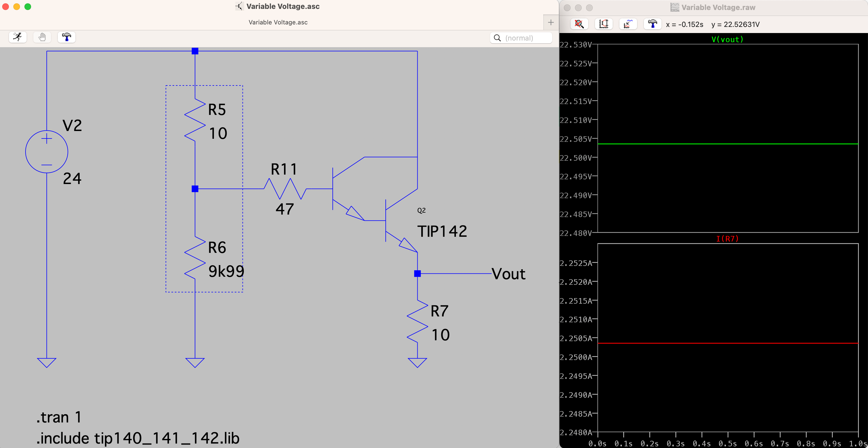Open the waveform Control Panel hammer icon
The width and height of the screenshot is (868, 448).
(652, 24)
